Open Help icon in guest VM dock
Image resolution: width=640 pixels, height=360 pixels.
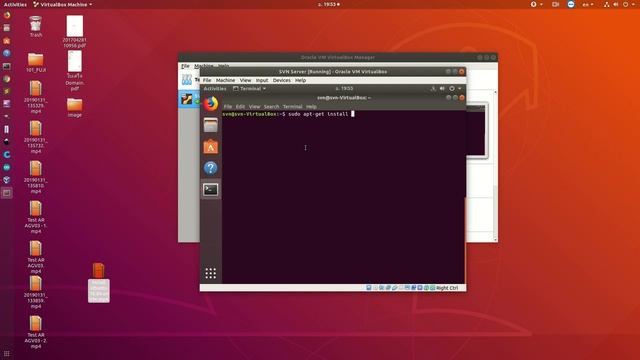coord(211,168)
